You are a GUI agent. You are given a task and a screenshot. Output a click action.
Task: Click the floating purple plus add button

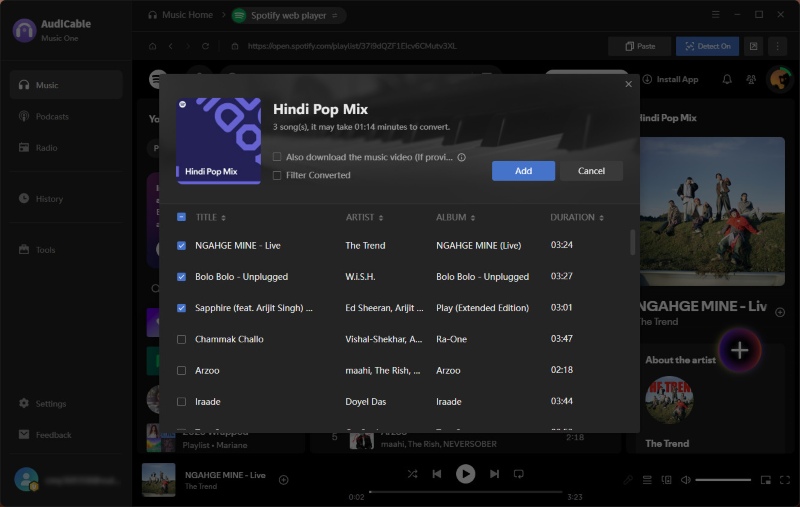(x=739, y=350)
